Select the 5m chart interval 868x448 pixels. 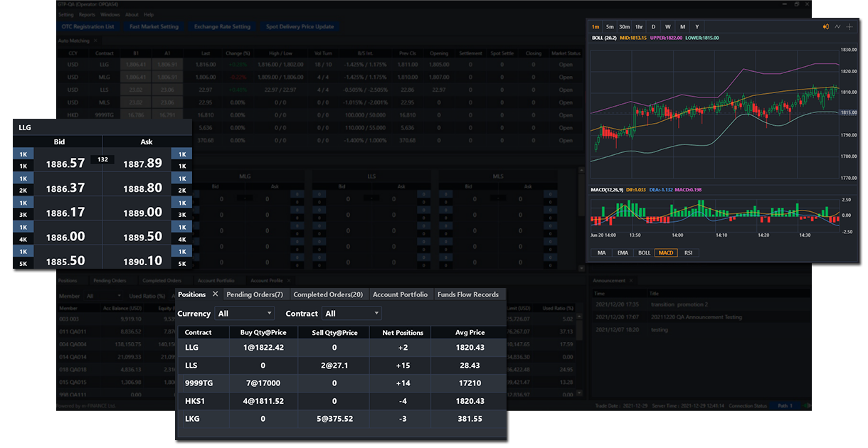click(x=610, y=26)
